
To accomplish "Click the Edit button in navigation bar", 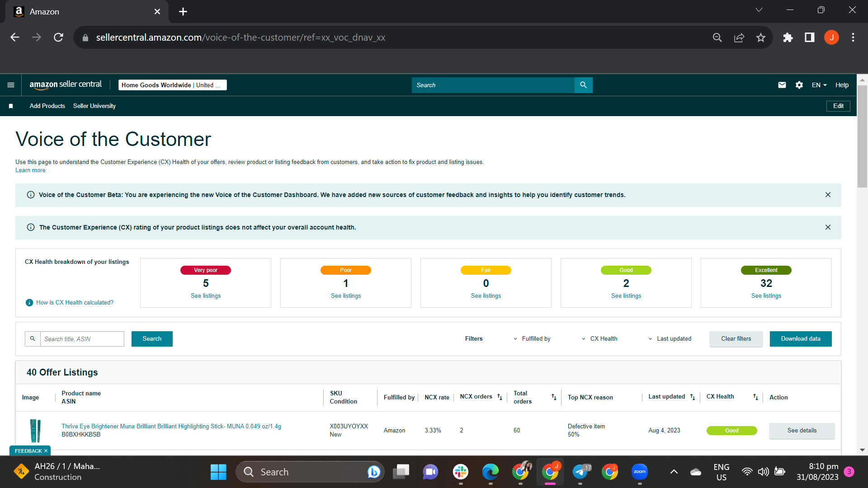I will point(838,106).
